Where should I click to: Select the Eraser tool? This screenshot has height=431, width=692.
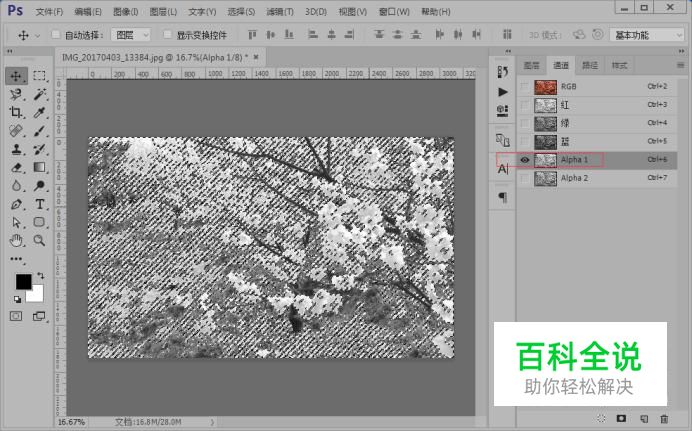tap(16, 168)
